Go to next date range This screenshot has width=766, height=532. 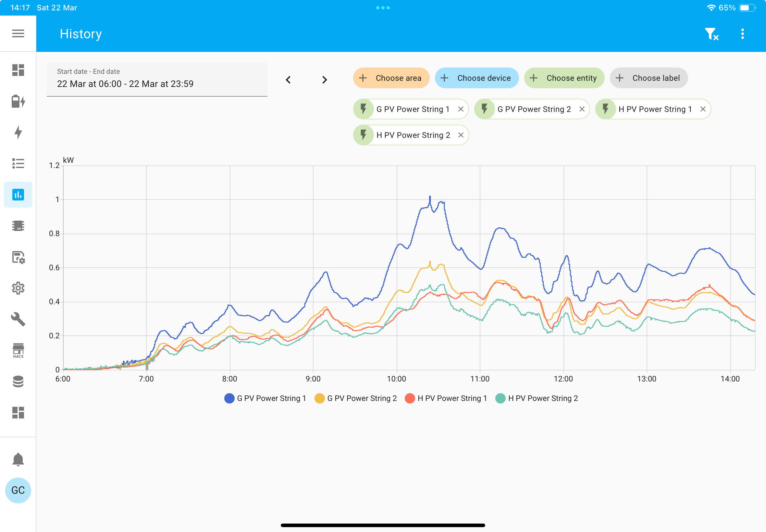325,80
